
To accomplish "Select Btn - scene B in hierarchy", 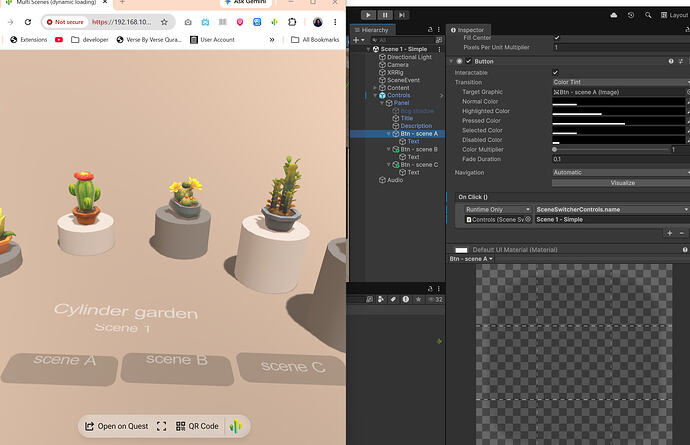I will (x=418, y=149).
